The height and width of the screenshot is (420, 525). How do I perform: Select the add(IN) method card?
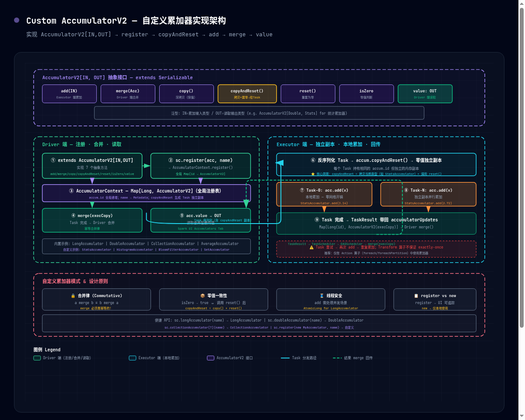[x=69, y=94]
